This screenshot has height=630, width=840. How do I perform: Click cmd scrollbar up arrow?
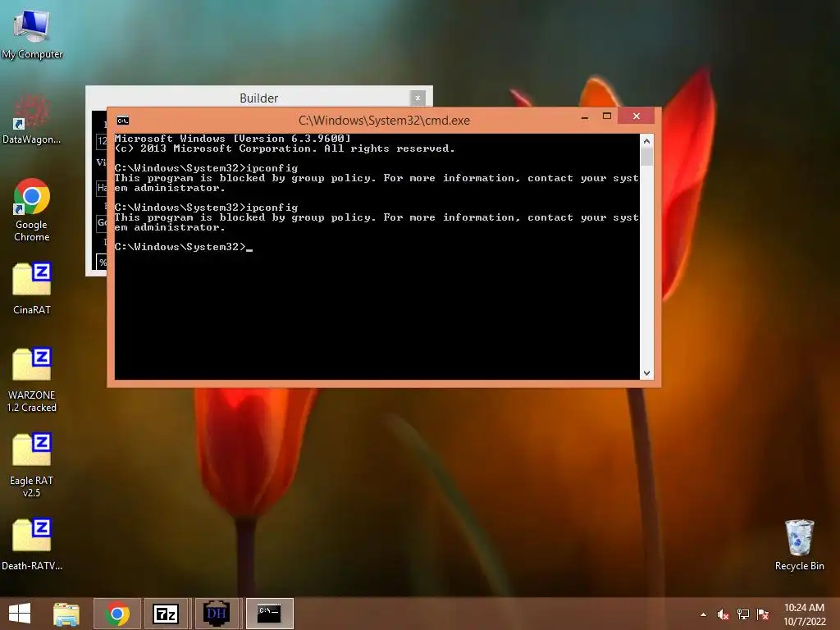tap(646, 141)
